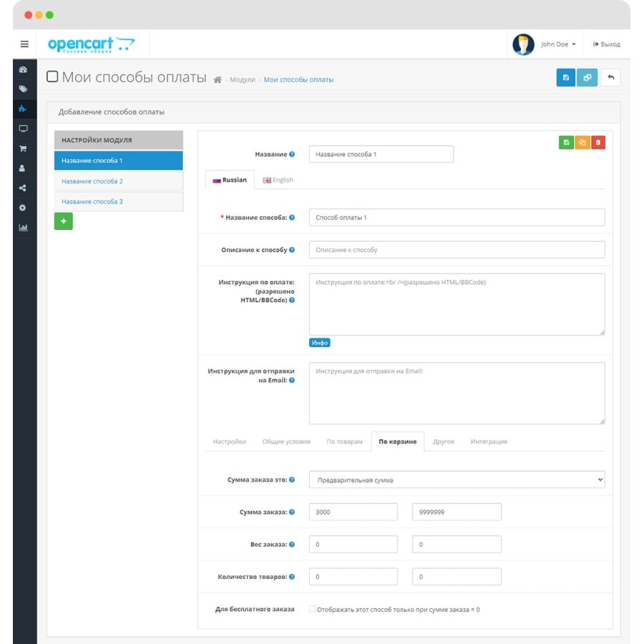644x644 pixels.
Task: Click the back arrow button
Action: pos(611,77)
